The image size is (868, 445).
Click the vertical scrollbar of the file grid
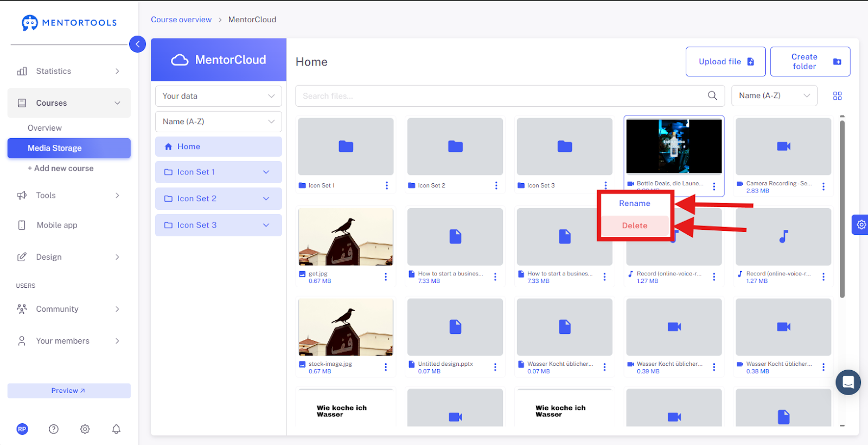click(842, 209)
